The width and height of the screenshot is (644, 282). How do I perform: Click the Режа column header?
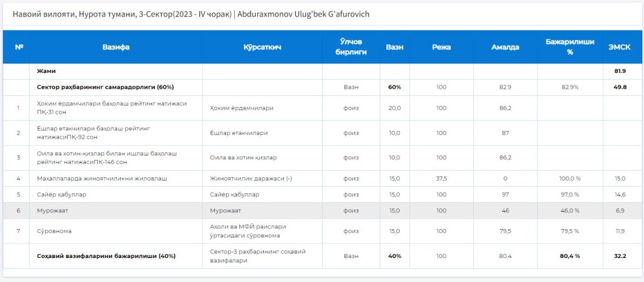[441, 47]
